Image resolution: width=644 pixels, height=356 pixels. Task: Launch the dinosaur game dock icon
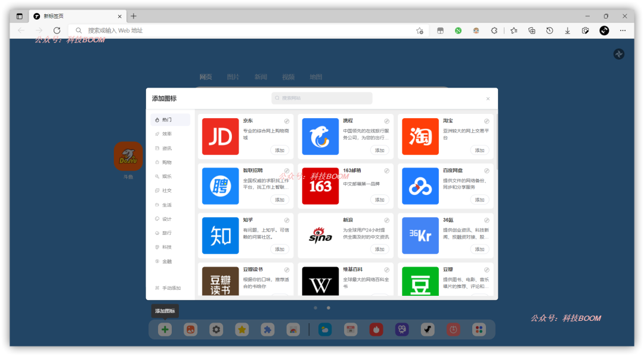tap(428, 329)
